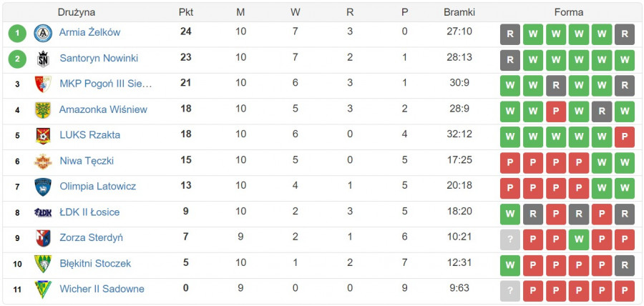Image resolution: width=644 pixels, height=306 pixels.
Task: Open the LUKS Rzakta team link
Action: coord(90,135)
